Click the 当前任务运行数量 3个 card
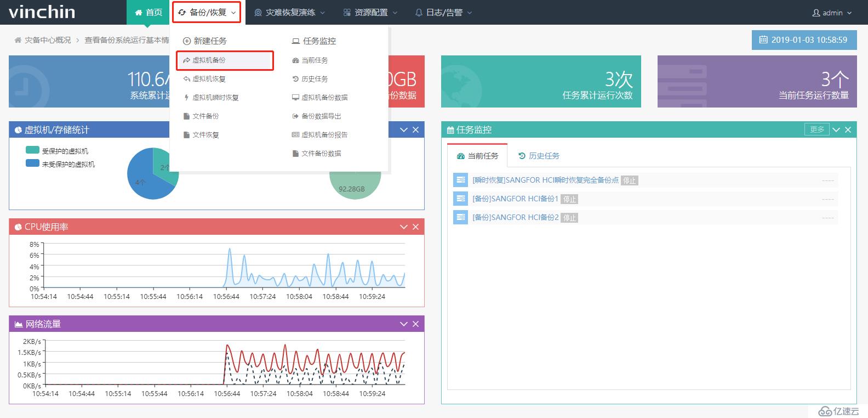868x418 pixels. (757, 81)
